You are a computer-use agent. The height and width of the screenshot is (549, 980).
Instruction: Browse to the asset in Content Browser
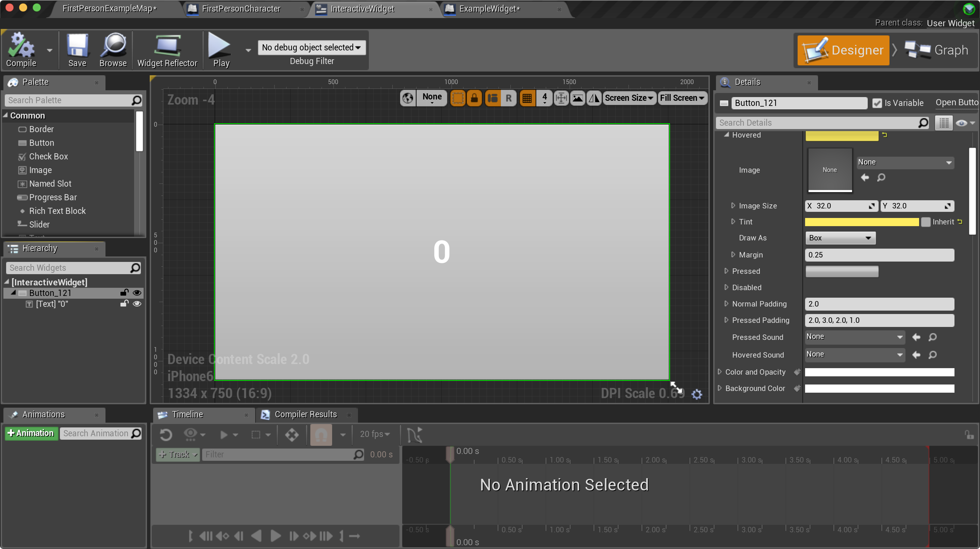[113, 49]
